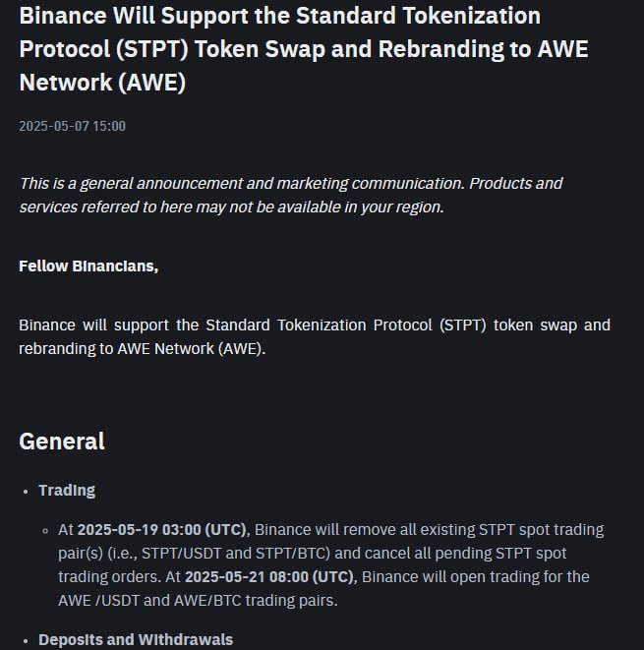Click the Deposits and Withdrawals bullet heading
The height and width of the screenshot is (650, 644).
pyautogui.click(x=136, y=639)
